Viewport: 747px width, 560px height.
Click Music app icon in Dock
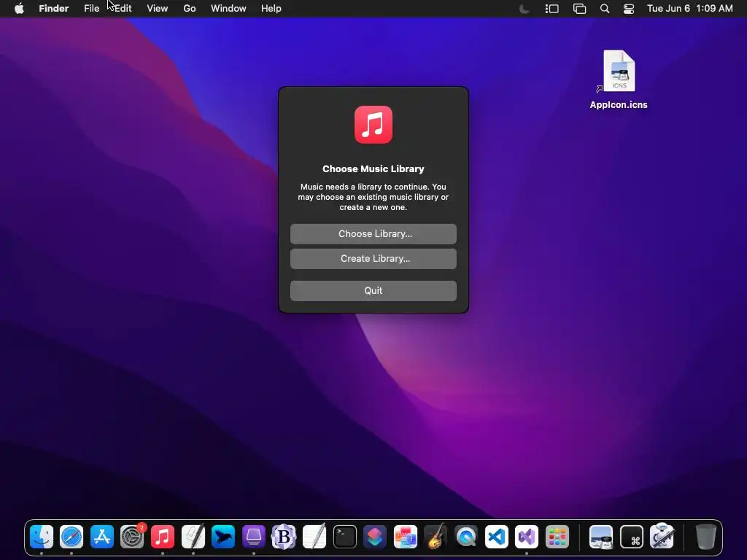[163, 537]
